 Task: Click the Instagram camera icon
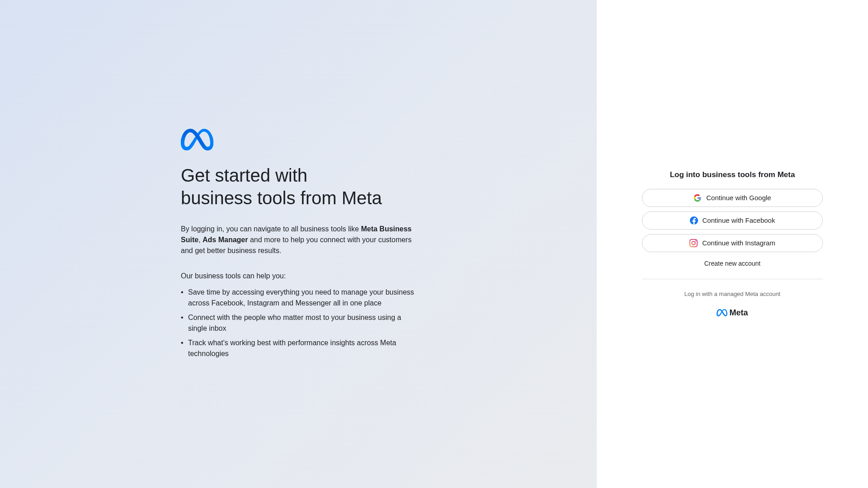[x=693, y=243]
